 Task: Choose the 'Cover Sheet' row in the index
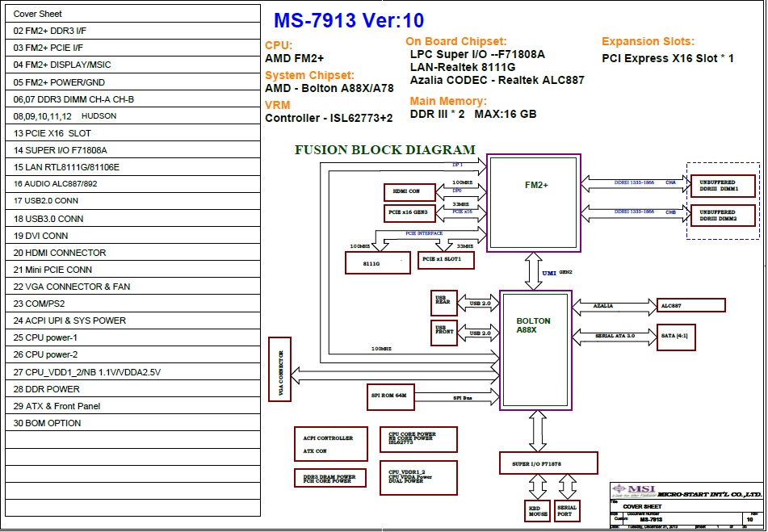click(x=132, y=14)
